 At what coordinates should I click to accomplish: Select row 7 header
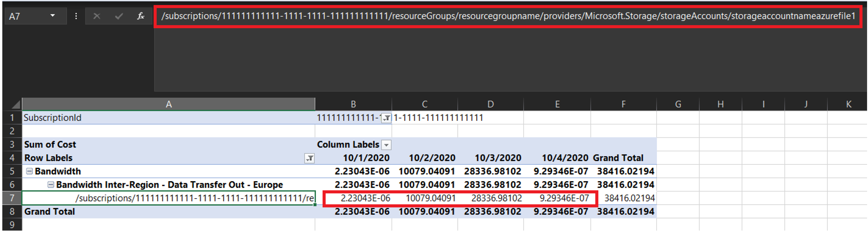(12, 198)
